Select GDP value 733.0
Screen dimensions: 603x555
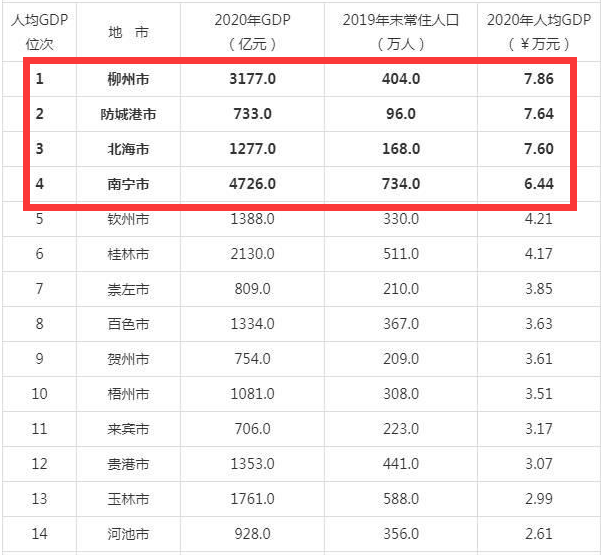[252, 114]
